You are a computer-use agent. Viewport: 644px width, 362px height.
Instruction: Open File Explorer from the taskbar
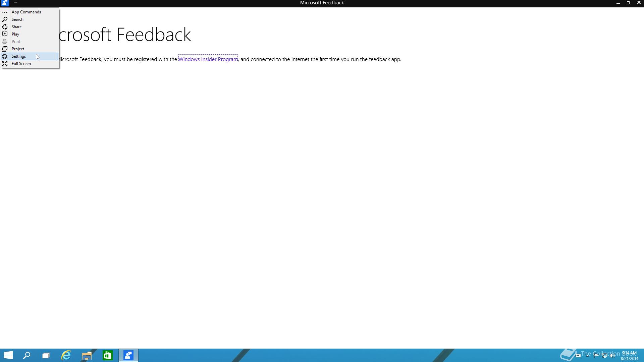87,355
